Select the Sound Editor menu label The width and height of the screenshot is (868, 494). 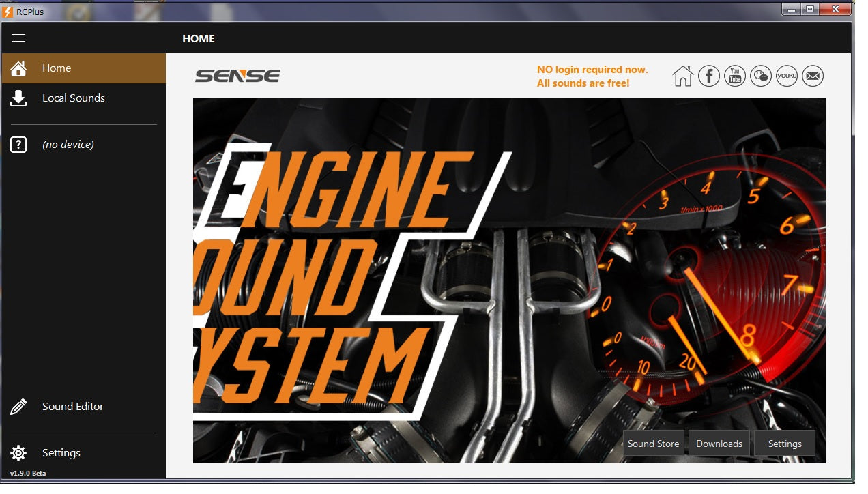pyautogui.click(x=73, y=407)
